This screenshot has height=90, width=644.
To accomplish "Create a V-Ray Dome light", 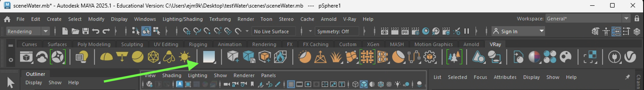I will (106, 57).
